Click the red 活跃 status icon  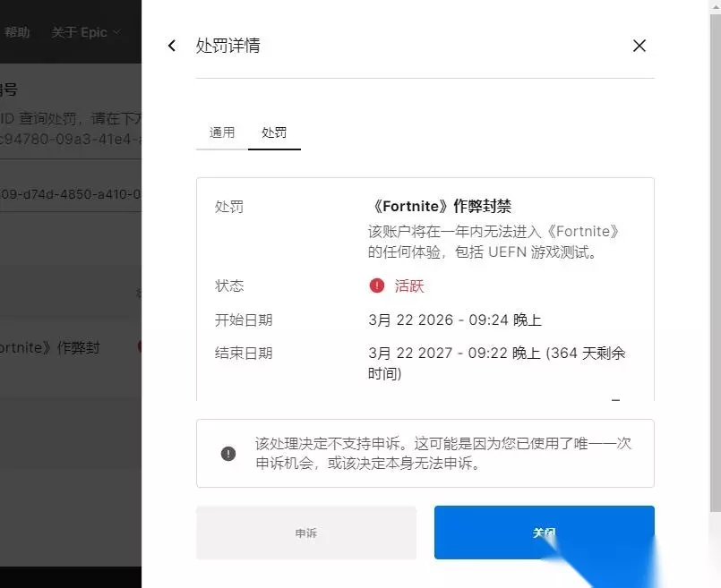coord(376,285)
